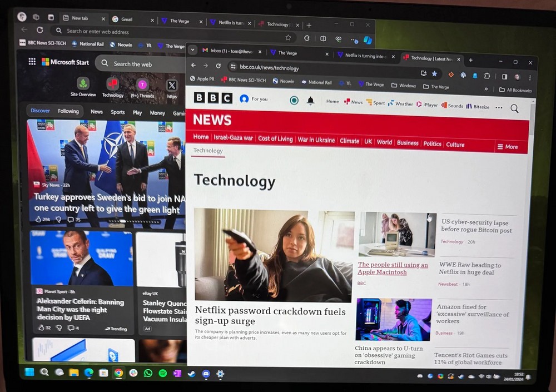Open the BBC search magnifier icon
Image resolution: width=556 pixels, height=392 pixels.
(x=514, y=109)
